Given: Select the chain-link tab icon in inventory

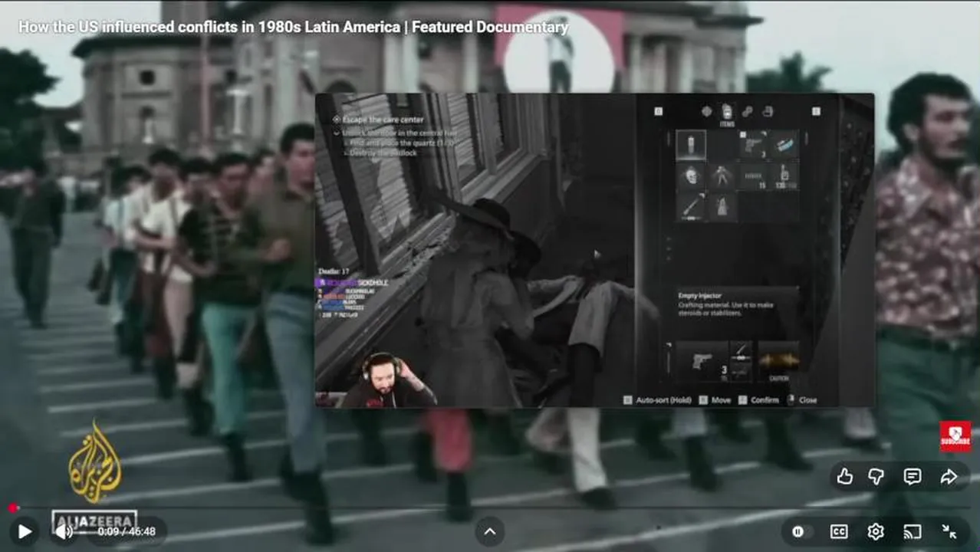Looking at the screenshot, I should (x=747, y=111).
